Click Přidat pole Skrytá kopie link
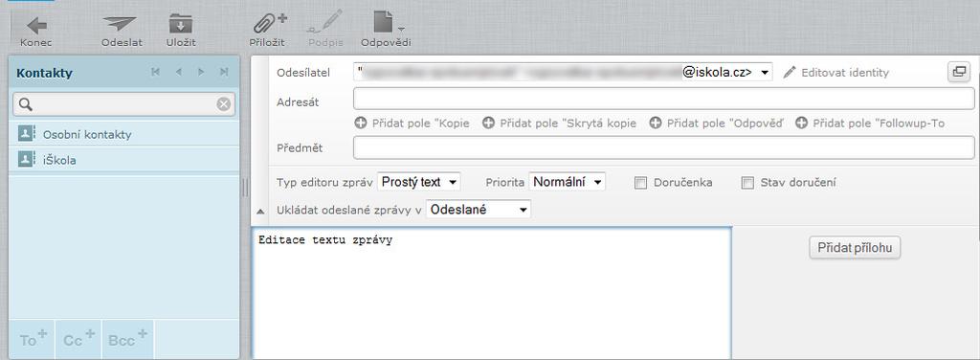 tap(568, 124)
